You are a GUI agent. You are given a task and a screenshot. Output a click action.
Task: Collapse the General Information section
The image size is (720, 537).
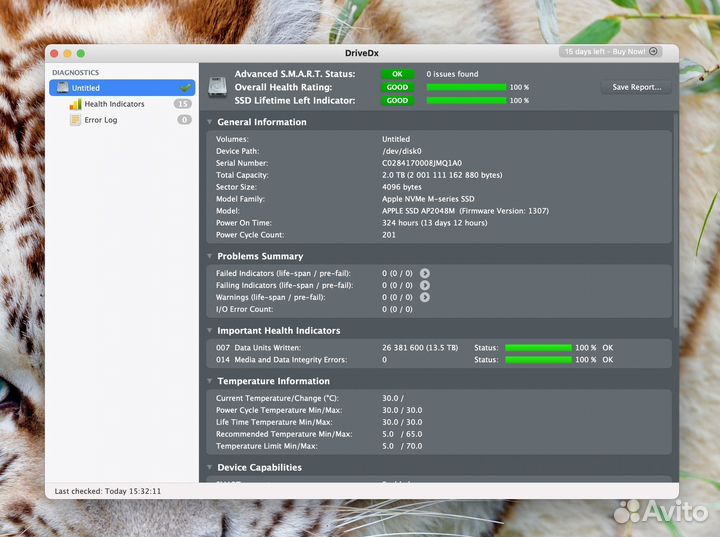coord(210,122)
